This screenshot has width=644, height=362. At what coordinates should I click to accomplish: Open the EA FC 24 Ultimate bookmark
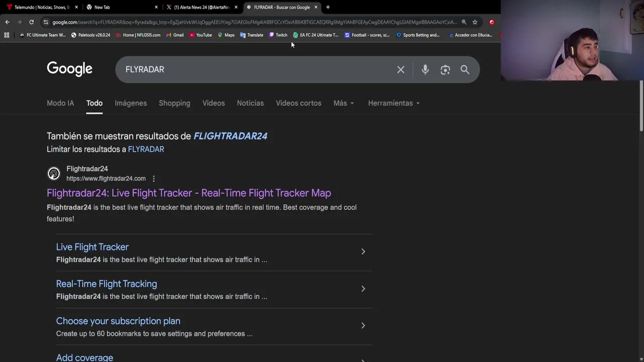[x=315, y=35]
